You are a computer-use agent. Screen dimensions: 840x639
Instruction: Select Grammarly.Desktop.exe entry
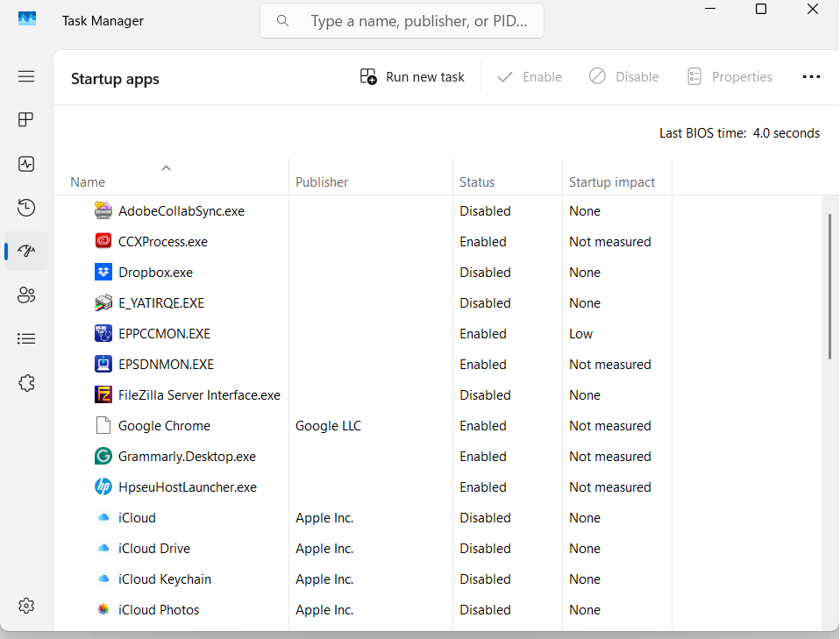(x=187, y=457)
